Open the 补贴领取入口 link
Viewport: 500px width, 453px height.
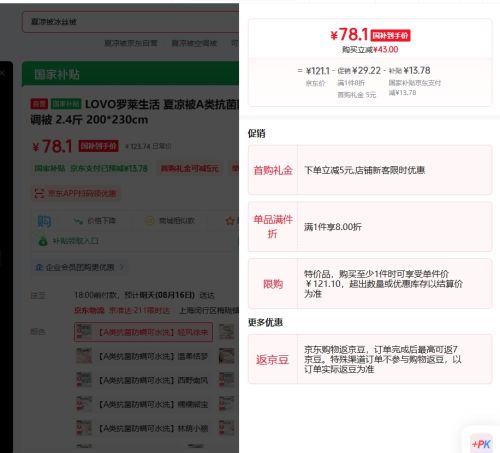pyautogui.click(x=75, y=241)
